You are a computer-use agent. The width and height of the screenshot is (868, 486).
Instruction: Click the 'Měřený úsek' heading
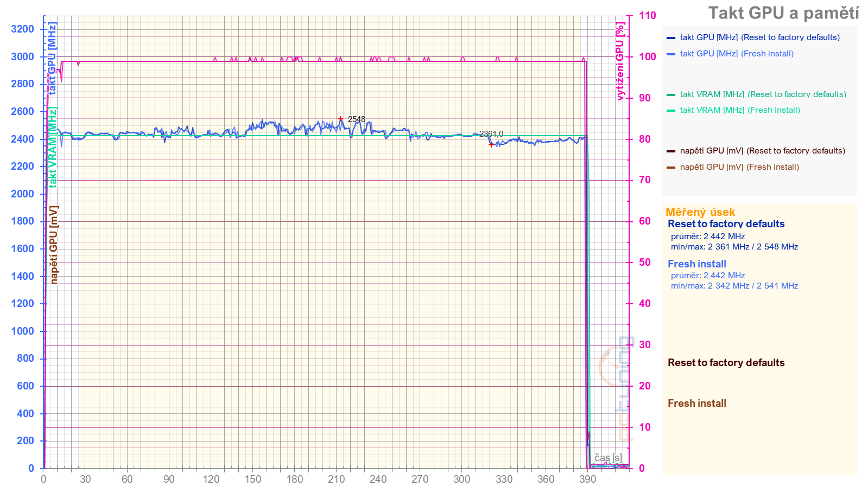click(x=700, y=212)
